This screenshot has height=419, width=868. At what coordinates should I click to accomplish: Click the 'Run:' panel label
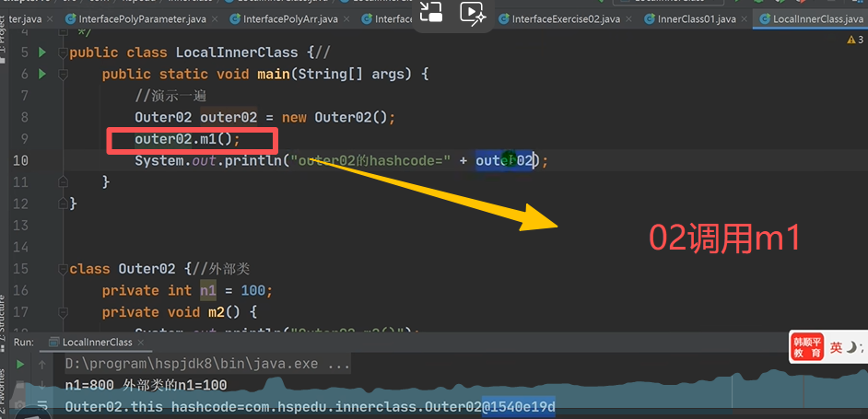pos(24,342)
